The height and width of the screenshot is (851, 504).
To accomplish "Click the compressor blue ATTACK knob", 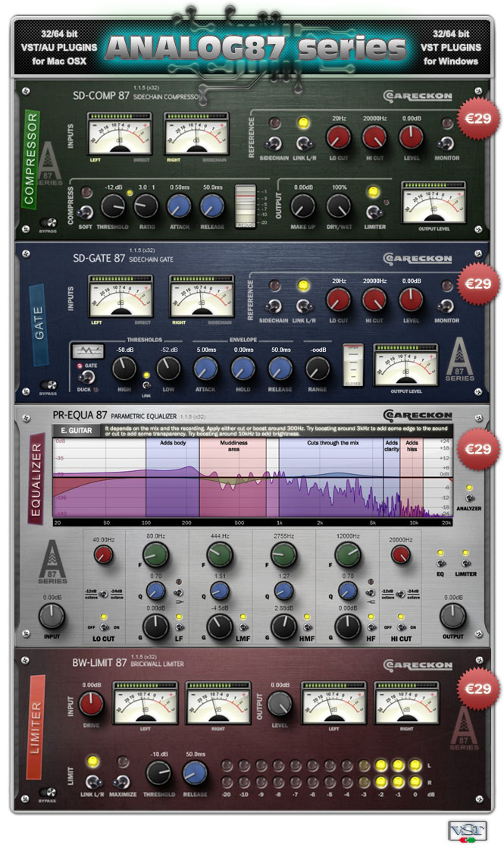I will [179, 206].
